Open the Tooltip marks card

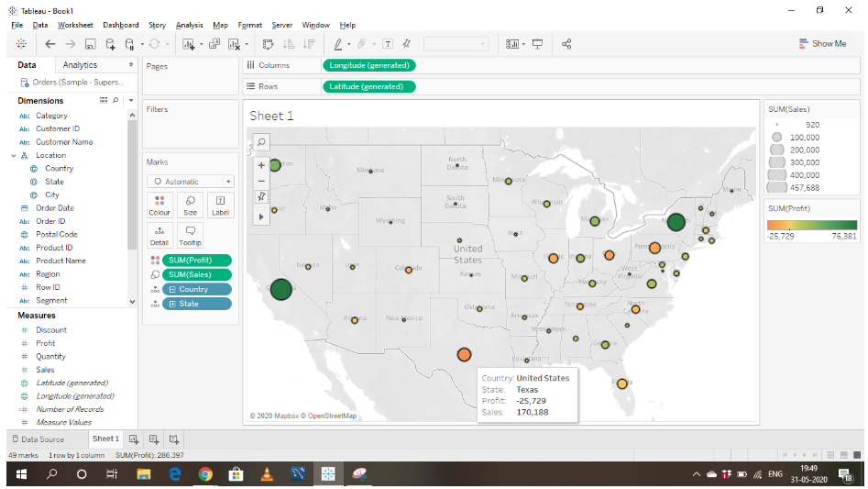tap(190, 236)
